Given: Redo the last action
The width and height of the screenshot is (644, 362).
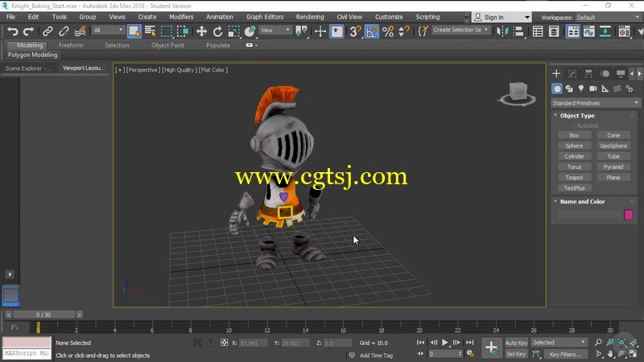Looking at the screenshot, I should click(x=28, y=31).
